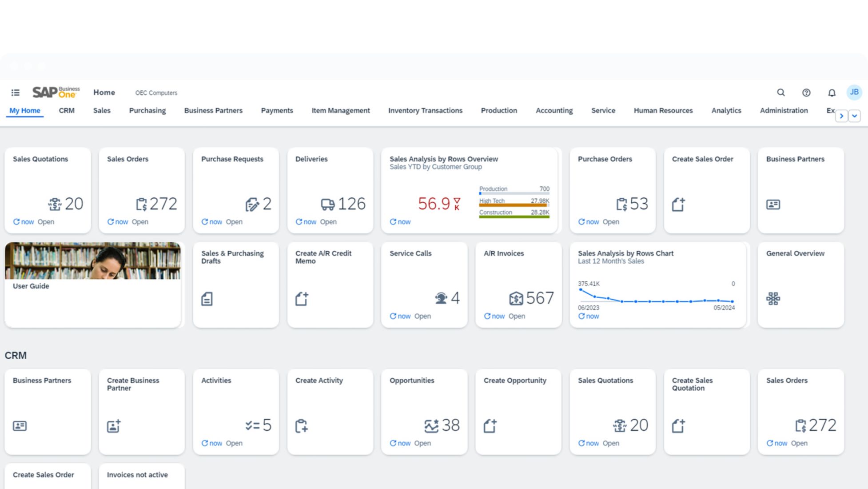The height and width of the screenshot is (489, 868).
Task: Switch to the Purchasing tab
Action: [147, 110]
